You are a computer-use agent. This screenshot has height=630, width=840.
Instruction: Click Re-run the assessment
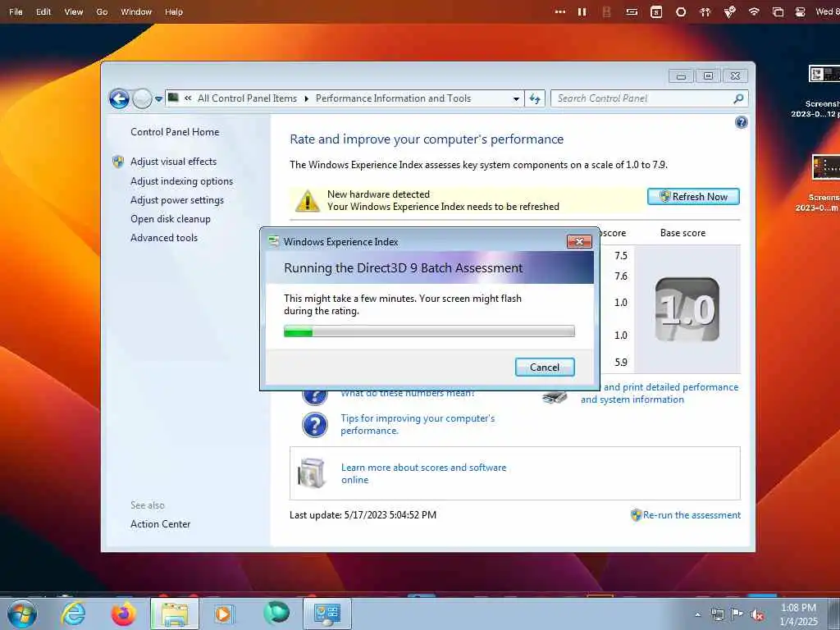pos(692,515)
